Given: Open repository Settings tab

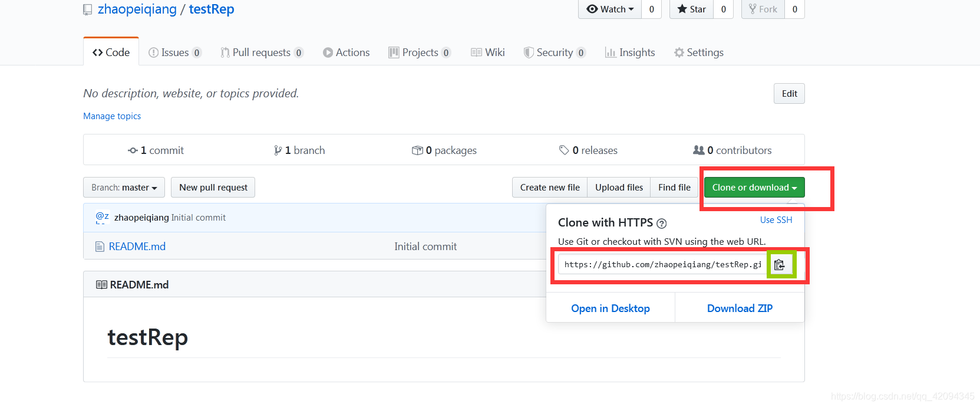Looking at the screenshot, I should (698, 52).
